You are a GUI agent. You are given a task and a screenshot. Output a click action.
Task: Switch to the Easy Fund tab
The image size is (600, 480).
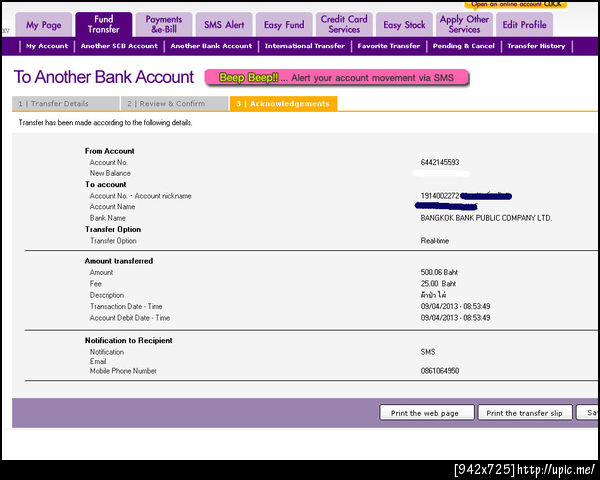[284, 25]
